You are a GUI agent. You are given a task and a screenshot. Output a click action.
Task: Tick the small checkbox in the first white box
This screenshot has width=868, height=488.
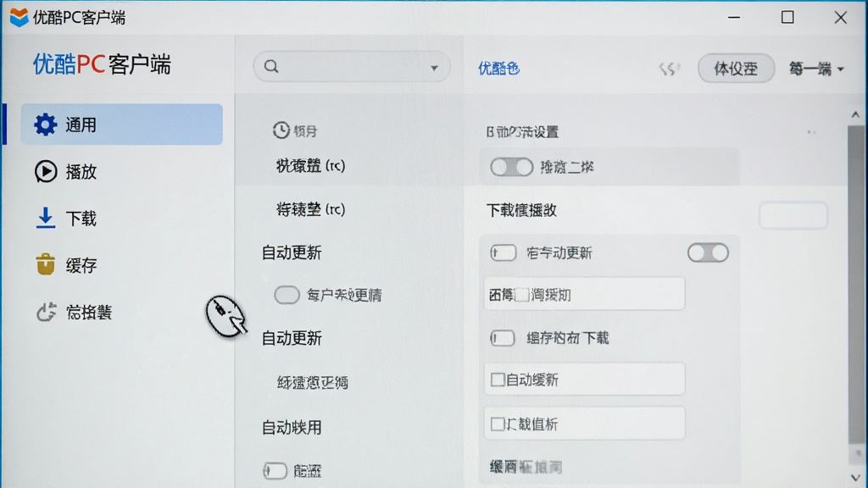coord(521,295)
